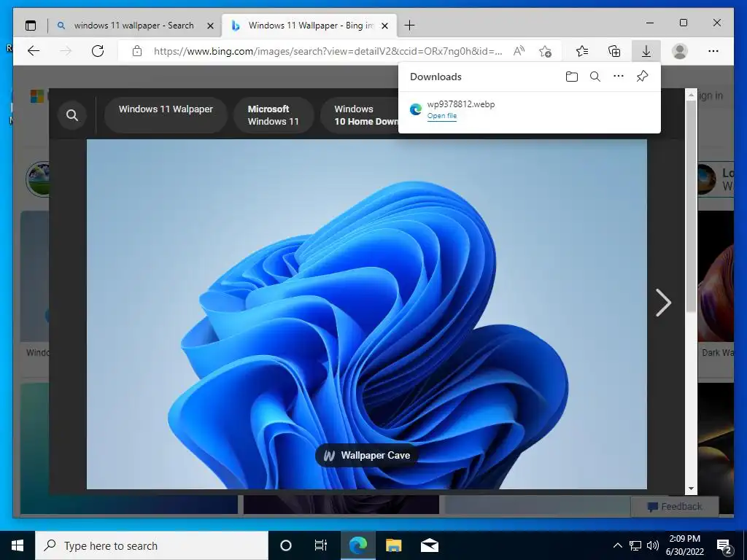Open the downloads folder from Downloads panel
747x560 pixels.
[572, 76]
